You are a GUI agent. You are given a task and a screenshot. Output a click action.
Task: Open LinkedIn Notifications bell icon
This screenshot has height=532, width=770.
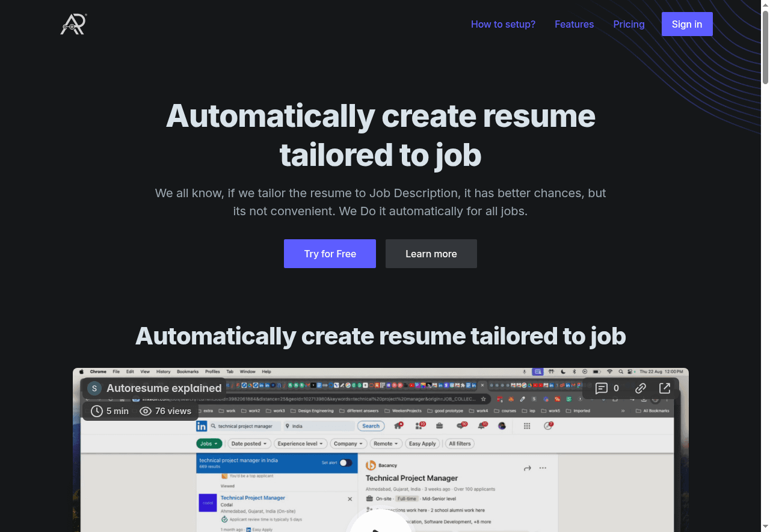[x=481, y=426]
